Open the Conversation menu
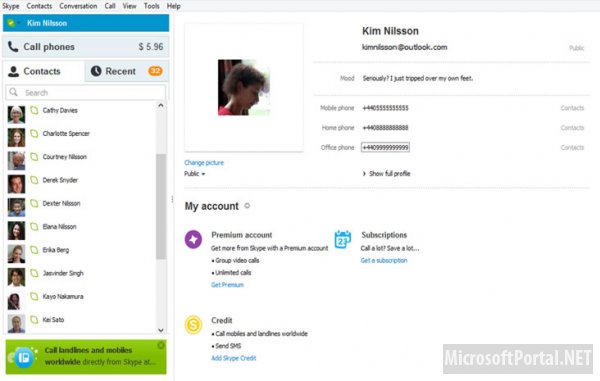 pyautogui.click(x=78, y=6)
